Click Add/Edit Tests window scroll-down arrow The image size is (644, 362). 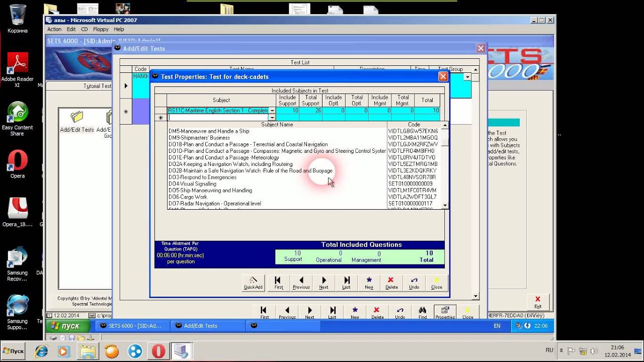pyautogui.click(x=476, y=297)
